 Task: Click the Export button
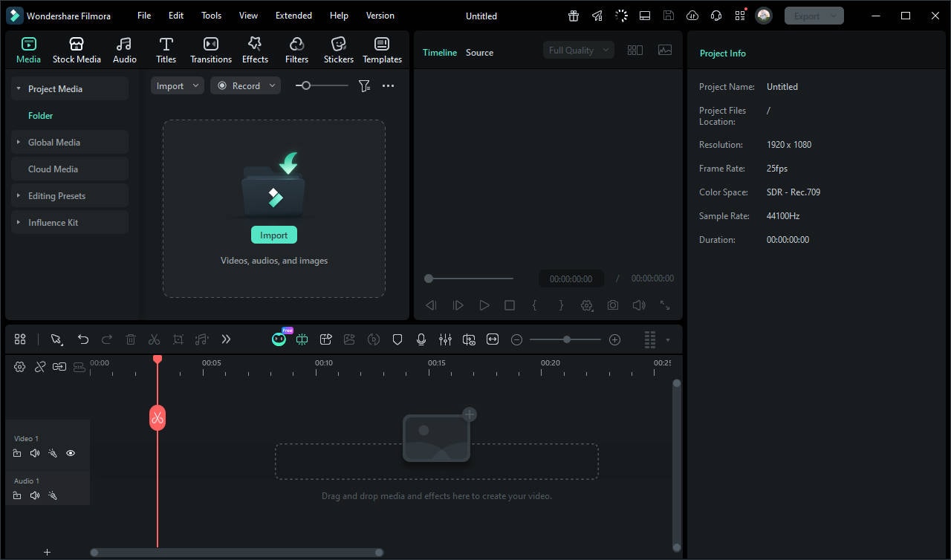click(808, 15)
